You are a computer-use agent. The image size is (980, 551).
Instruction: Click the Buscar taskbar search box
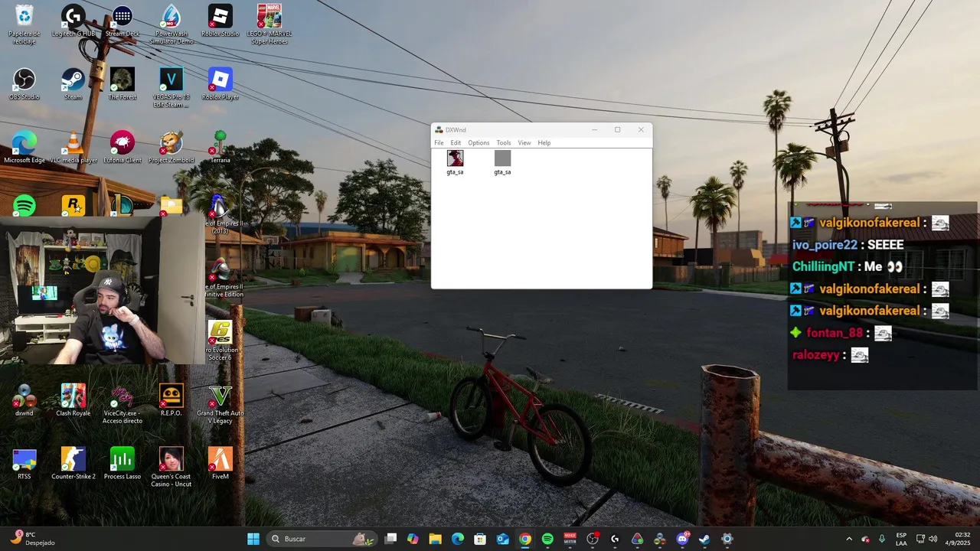click(x=321, y=539)
